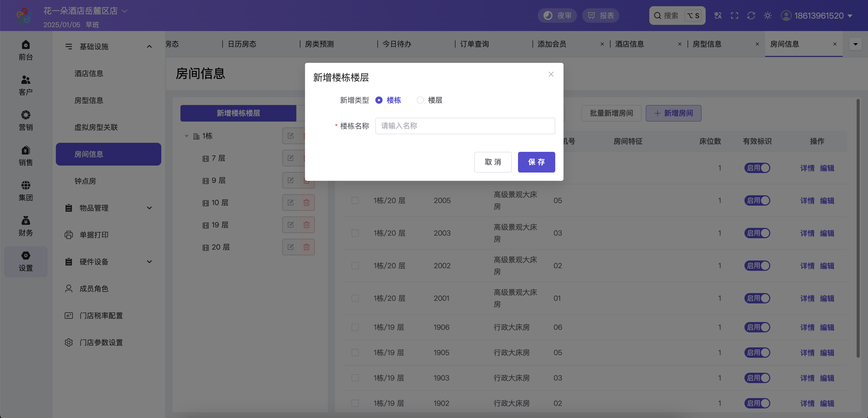Viewport: 868px width, 418px height.
Task: Click the 批量新增房间 button
Action: (611, 113)
